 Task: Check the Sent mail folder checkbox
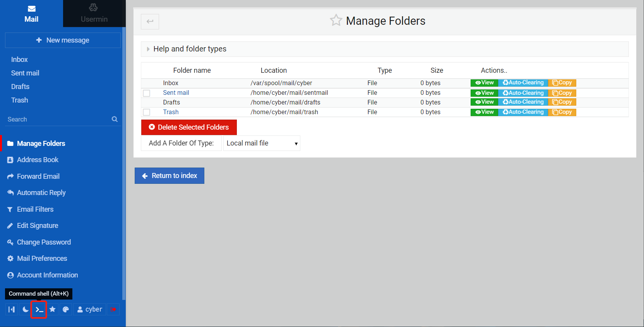click(147, 93)
